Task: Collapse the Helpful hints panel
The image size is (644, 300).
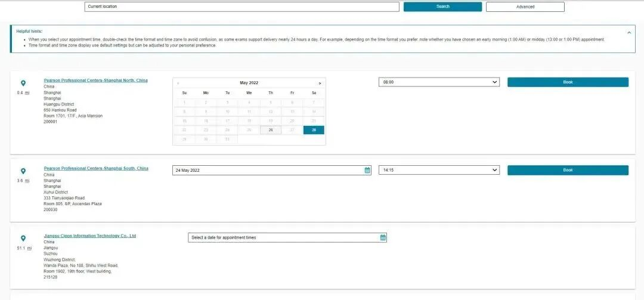Action: tap(628, 32)
